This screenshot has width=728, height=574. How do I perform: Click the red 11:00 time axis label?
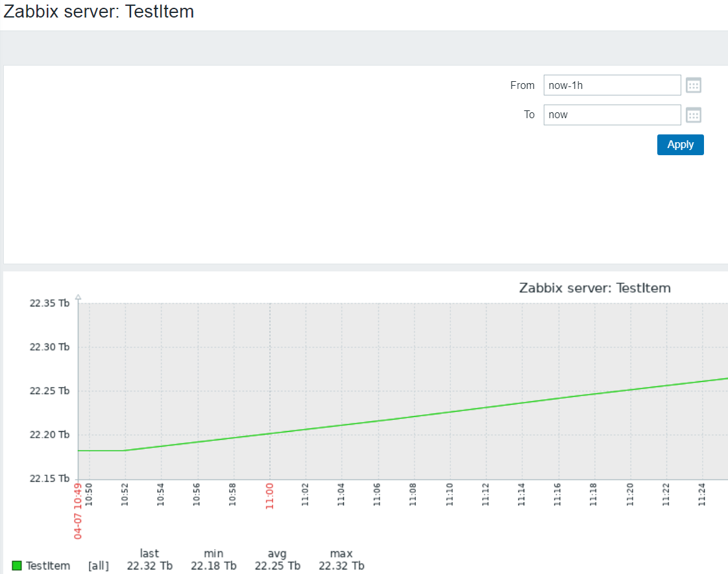point(270,496)
